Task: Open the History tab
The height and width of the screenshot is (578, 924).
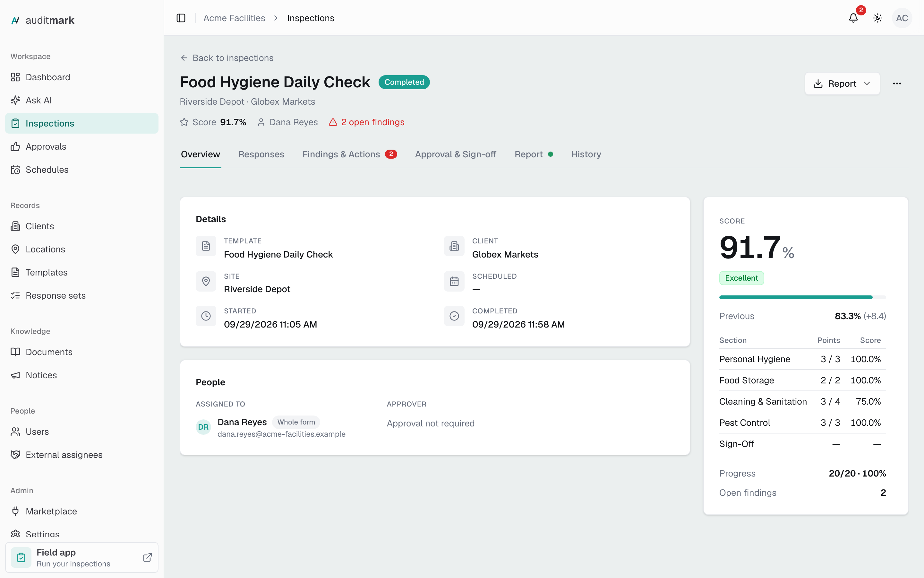Action: tap(586, 154)
